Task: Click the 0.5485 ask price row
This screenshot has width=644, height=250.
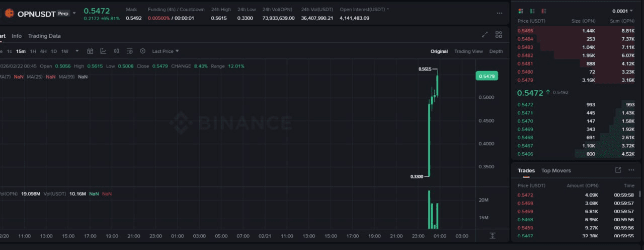Action: pyautogui.click(x=525, y=31)
